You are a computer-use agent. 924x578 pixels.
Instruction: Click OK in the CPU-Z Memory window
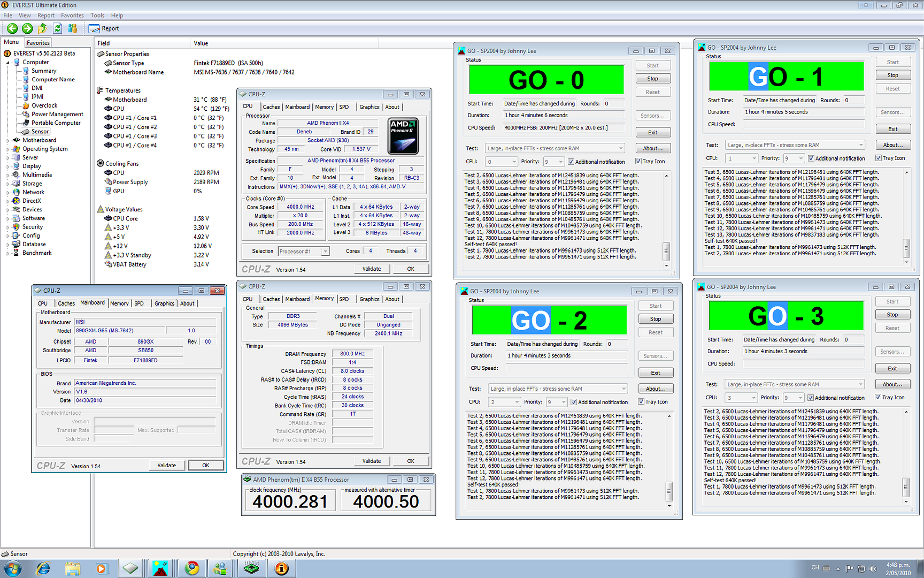411,461
